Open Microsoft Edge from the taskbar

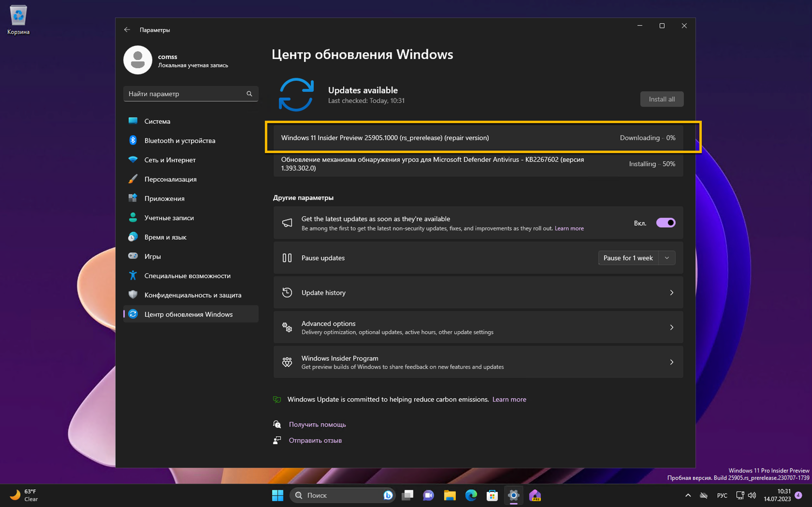(471, 495)
